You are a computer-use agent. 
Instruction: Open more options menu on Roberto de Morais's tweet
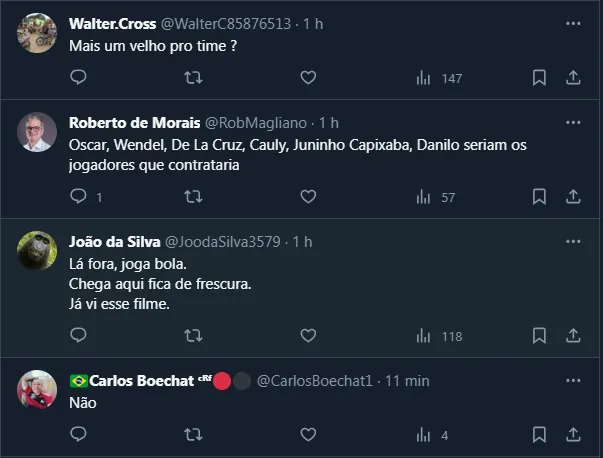coord(573,122)
